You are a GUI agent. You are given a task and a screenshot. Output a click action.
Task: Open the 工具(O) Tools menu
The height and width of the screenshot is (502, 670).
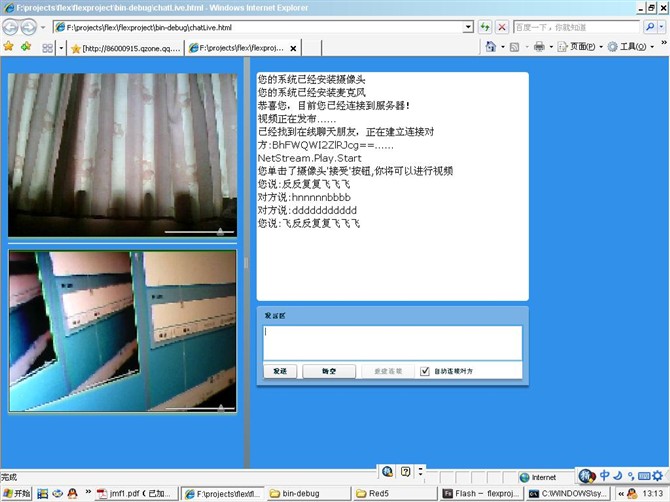(631, 47)
